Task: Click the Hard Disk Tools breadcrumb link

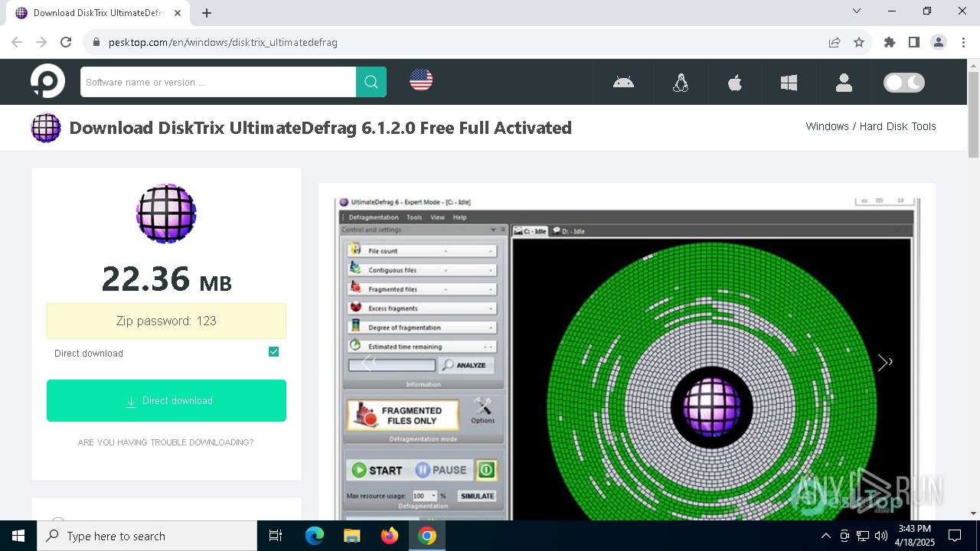Action: (x=897, y=126)
